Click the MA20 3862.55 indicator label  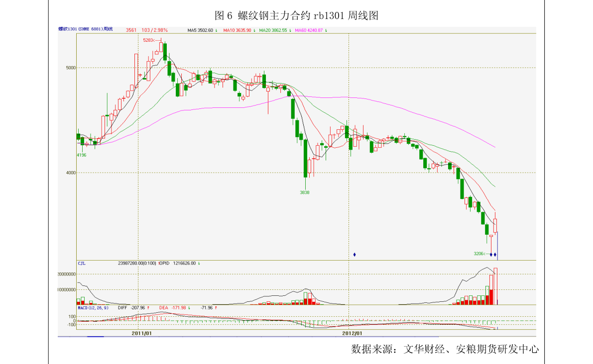coord(274,30)
